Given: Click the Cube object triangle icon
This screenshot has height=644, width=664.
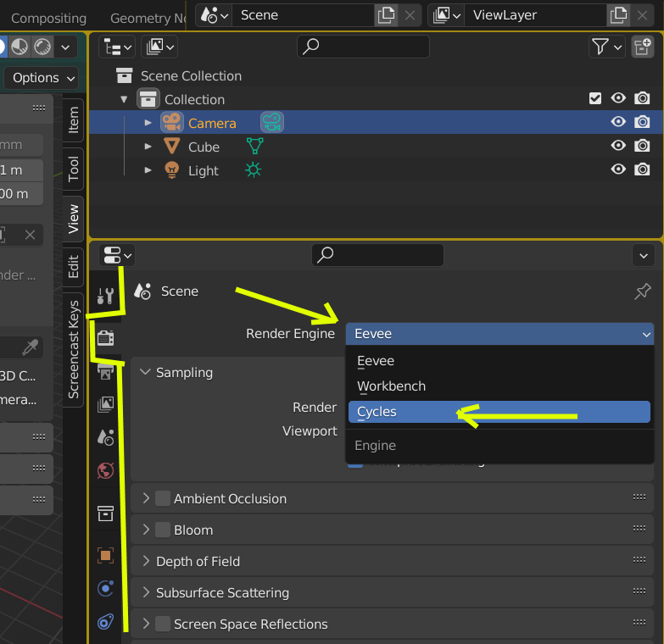Looking at the screenshot, I should coord(171,146).
